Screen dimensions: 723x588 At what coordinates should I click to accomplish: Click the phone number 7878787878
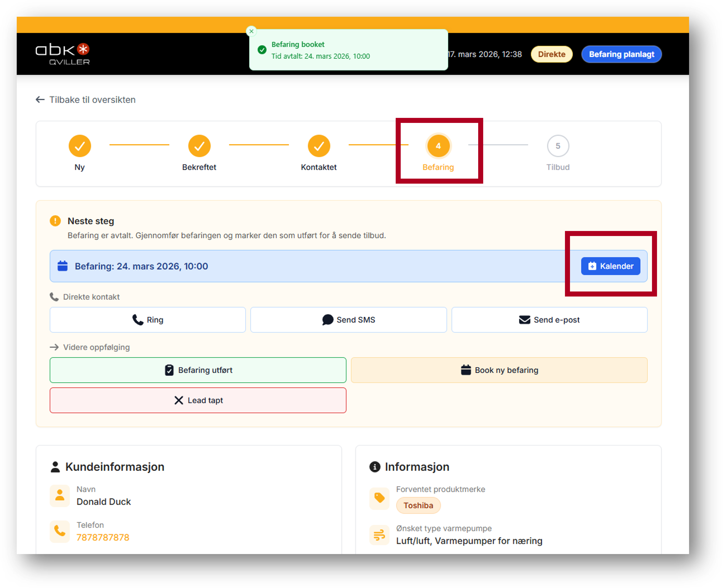103,538
